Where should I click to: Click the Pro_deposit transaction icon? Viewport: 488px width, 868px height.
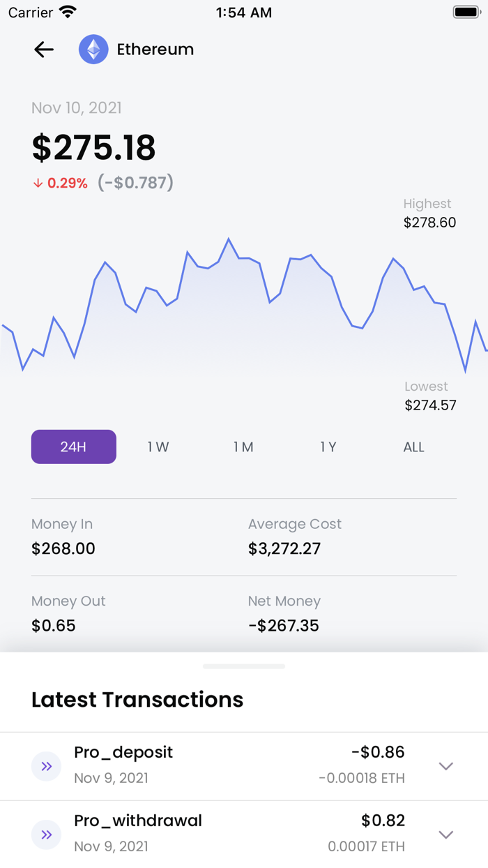(46, 765)
